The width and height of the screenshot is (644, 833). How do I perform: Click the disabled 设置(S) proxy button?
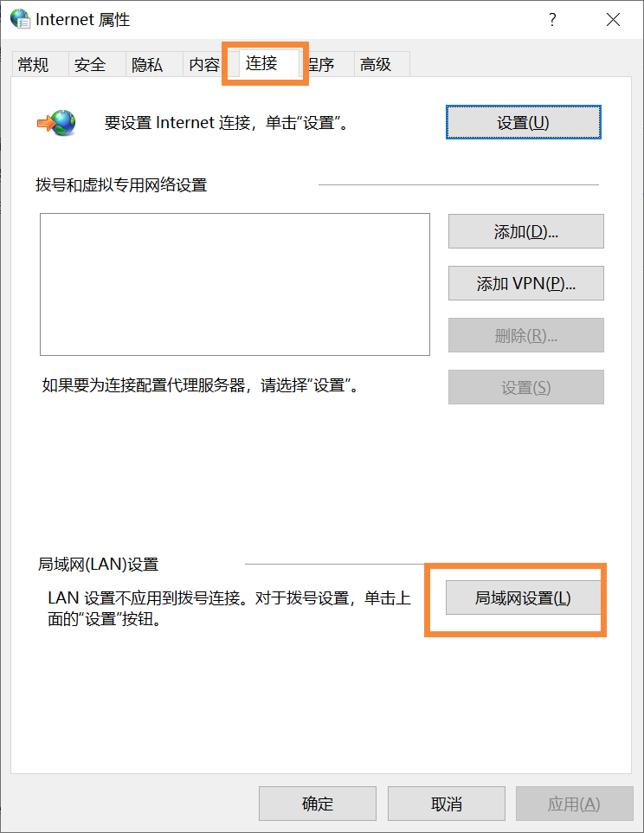526,387
